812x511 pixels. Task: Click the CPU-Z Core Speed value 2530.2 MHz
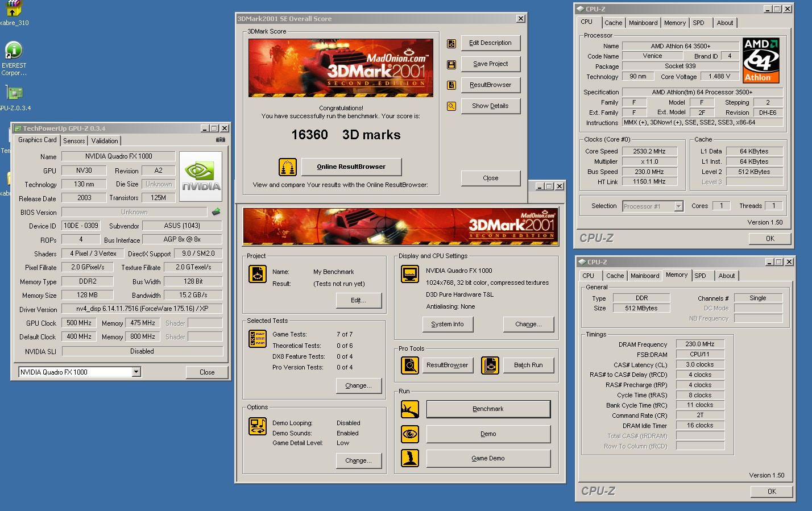coord(649,152)
